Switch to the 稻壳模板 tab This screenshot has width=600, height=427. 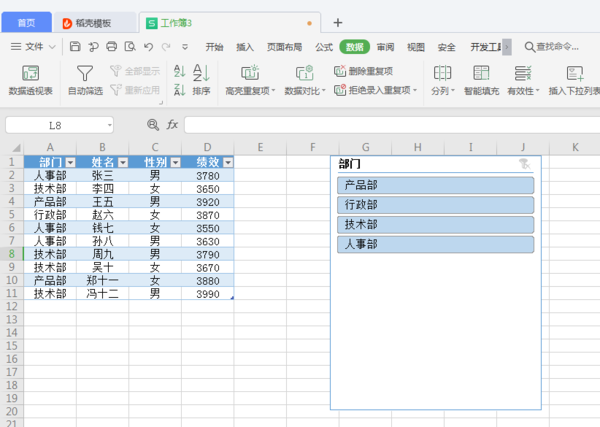click(x=95, y=23)
